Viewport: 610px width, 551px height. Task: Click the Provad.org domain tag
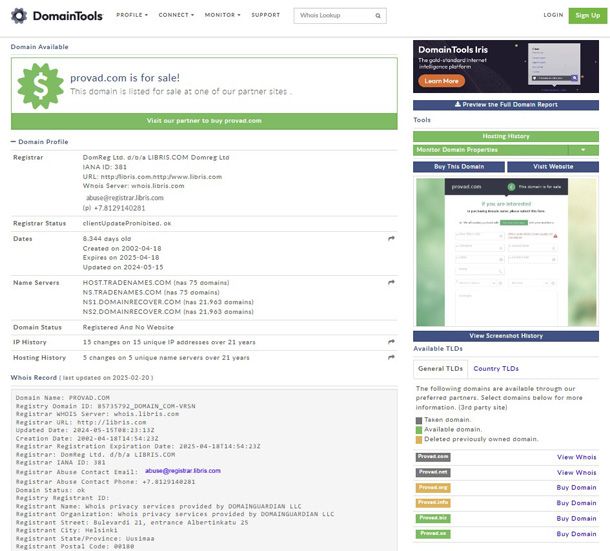pyautogui.click(x=433, y=488)
